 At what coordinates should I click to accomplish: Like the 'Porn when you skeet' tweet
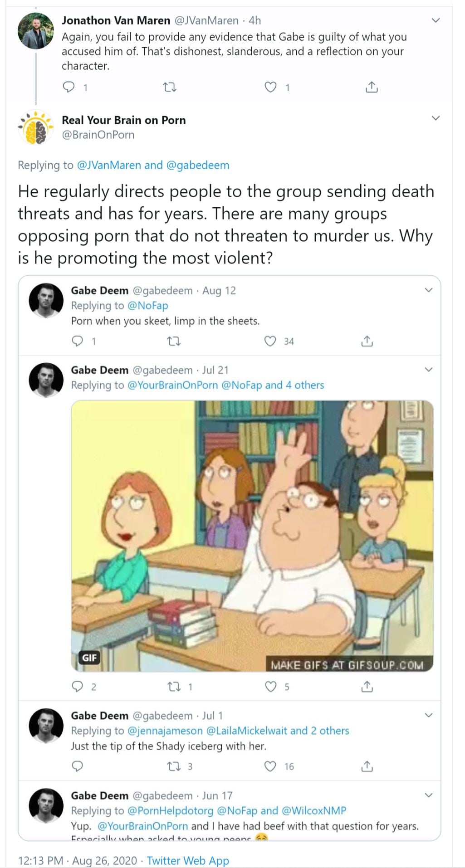pos(270,341)
